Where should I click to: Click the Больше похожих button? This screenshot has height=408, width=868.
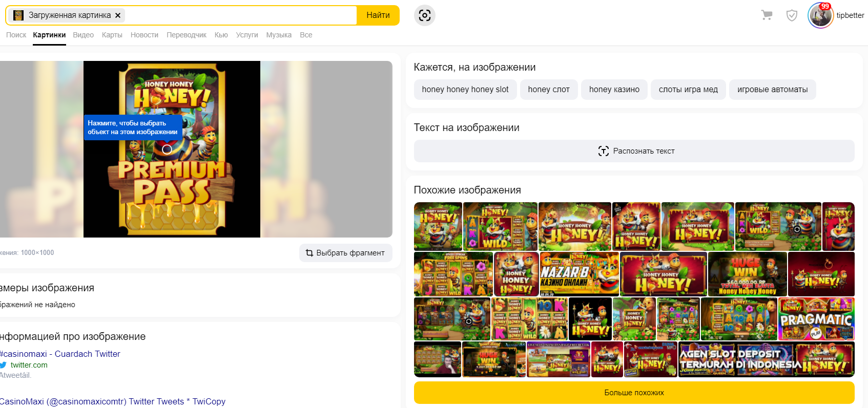634,393
